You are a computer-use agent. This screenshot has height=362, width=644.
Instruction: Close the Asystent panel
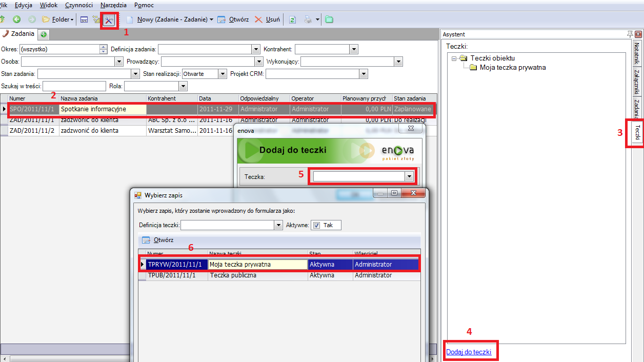point(638,34)
